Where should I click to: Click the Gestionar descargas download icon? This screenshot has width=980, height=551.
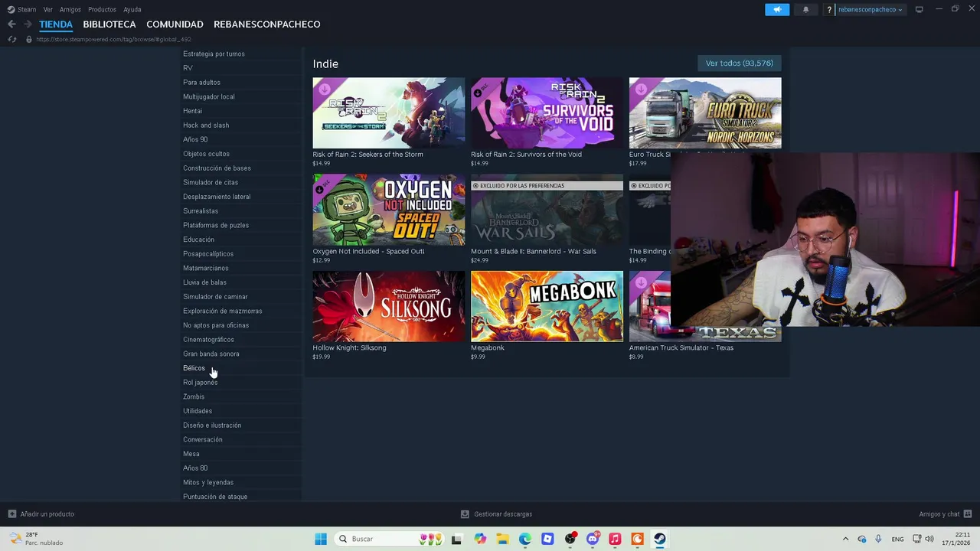coord(465,514)
